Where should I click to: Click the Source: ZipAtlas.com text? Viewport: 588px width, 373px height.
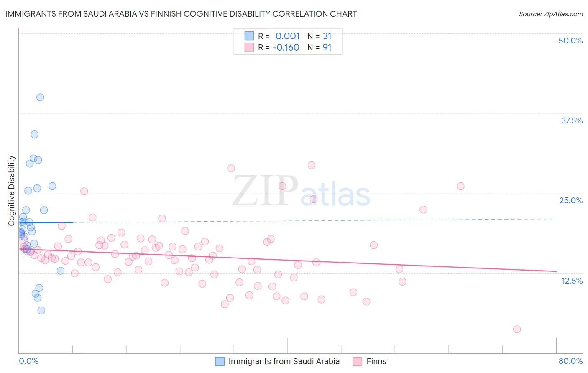point(551,14)
